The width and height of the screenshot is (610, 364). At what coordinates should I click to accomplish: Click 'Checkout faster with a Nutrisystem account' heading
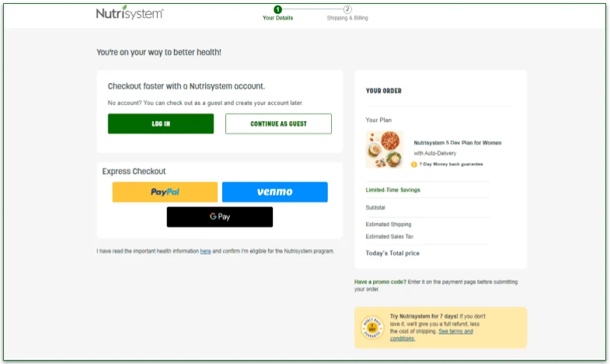click(186, 86)
